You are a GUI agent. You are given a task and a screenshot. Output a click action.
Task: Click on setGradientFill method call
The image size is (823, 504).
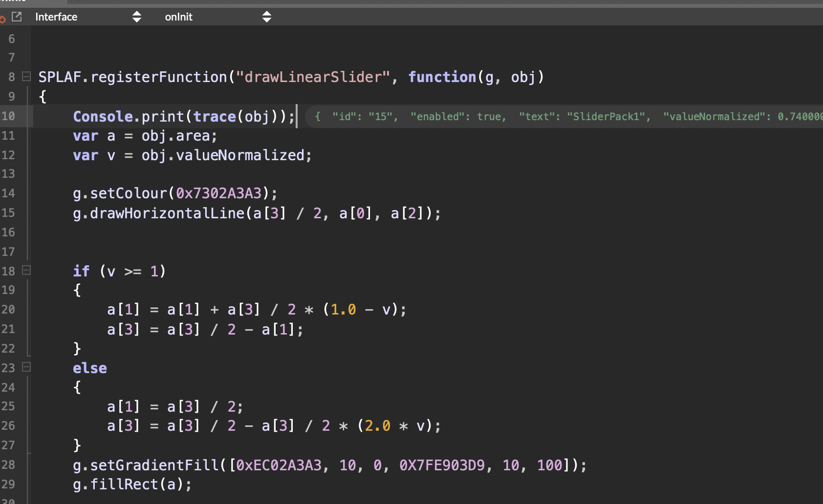154,465
